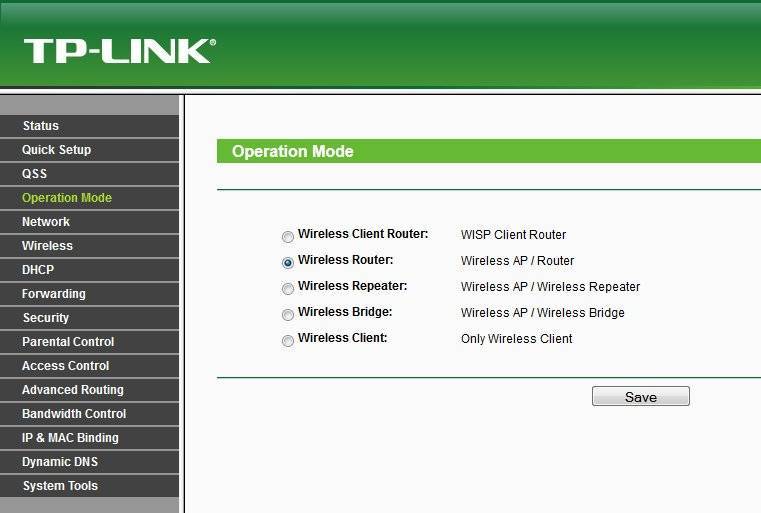Click the 'Wireless Router:' label text
The height and width of the screenshot is (513, 761).
(346, 260)
